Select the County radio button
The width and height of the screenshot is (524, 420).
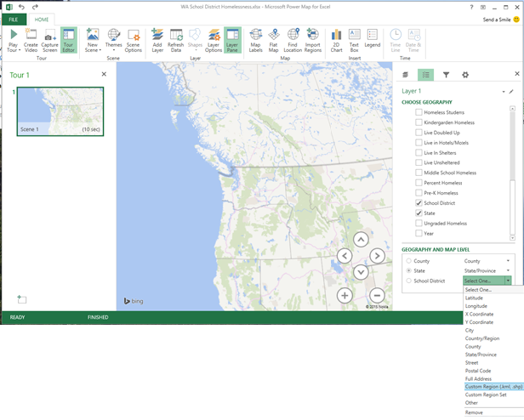409,261
